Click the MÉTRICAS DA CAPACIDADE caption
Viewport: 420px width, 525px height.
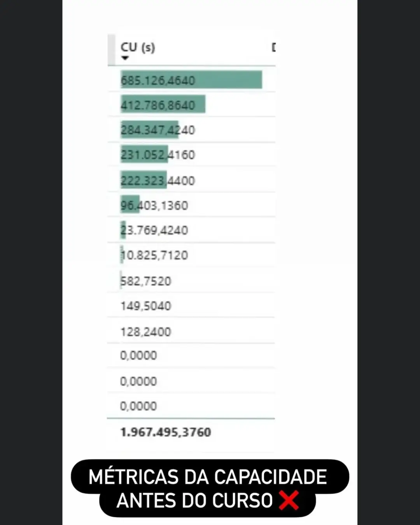(x=208, y=477)
